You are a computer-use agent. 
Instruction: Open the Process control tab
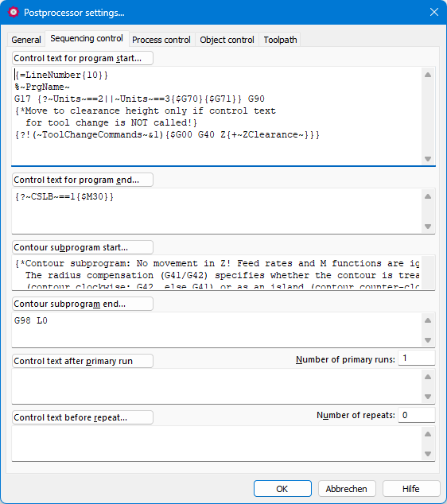[161, 40]
